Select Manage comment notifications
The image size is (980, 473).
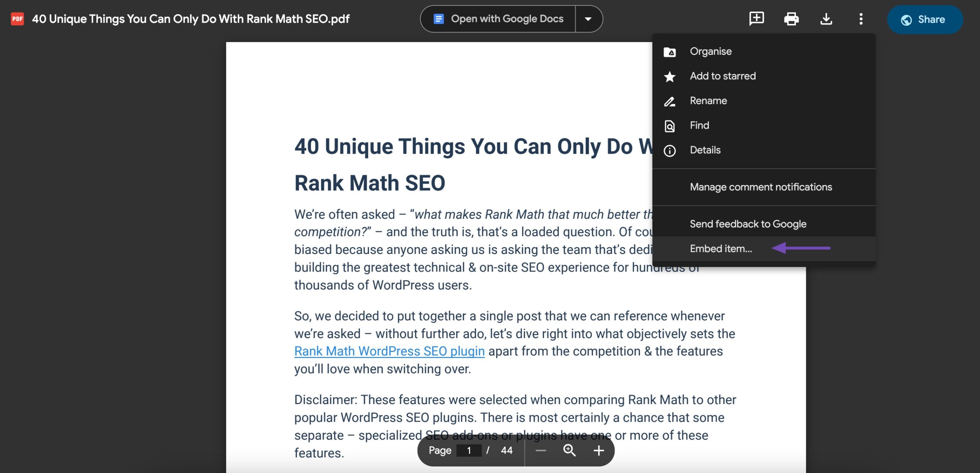tap(764, 187)
